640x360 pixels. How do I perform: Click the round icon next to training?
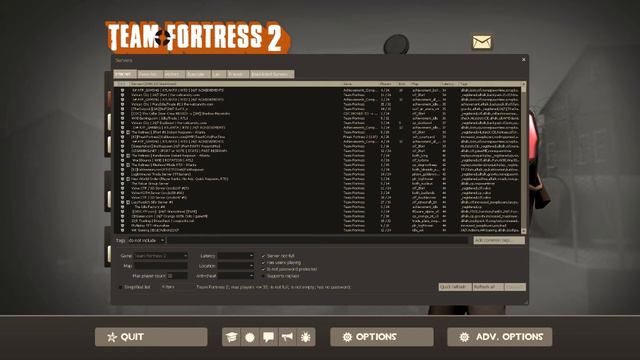[250, 337]
